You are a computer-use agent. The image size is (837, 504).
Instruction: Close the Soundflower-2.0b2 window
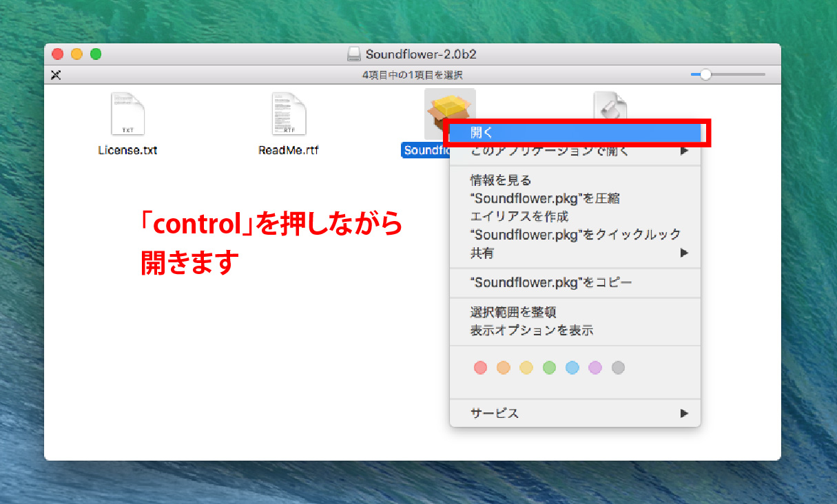coord(58,54)
